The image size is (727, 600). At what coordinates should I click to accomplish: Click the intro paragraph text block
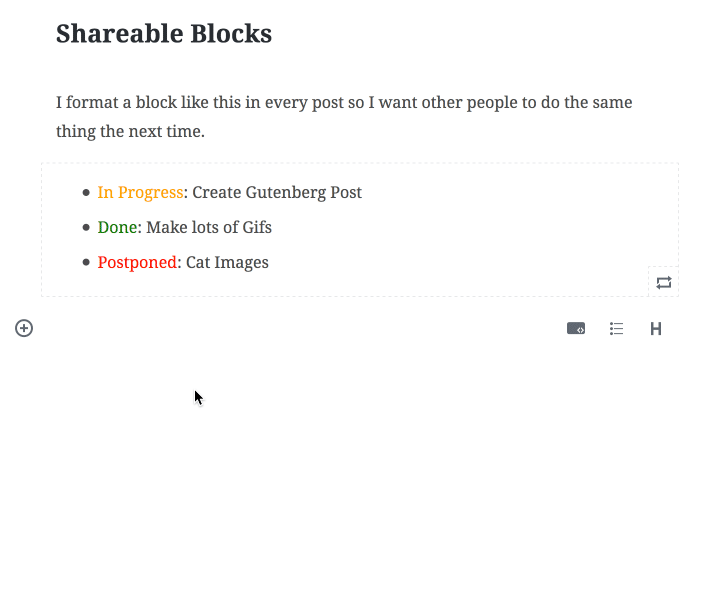pyautogui.click(x=344, y=116)
